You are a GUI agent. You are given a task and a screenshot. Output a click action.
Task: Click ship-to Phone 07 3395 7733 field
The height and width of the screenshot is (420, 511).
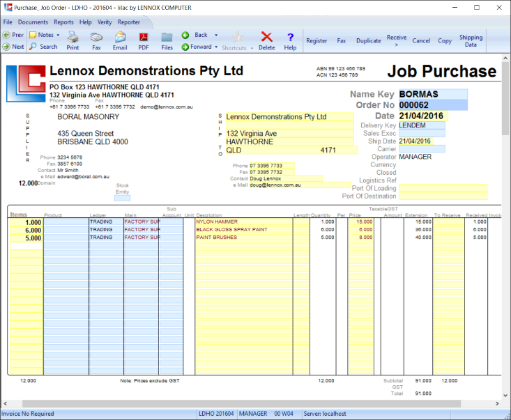[272, 166]
